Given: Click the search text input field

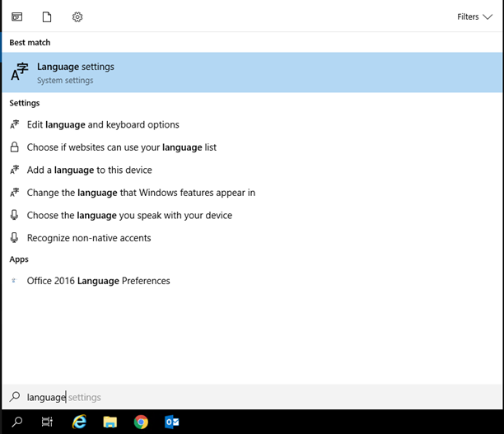Looking at the screenshot, I should click(x=247, y=397).
